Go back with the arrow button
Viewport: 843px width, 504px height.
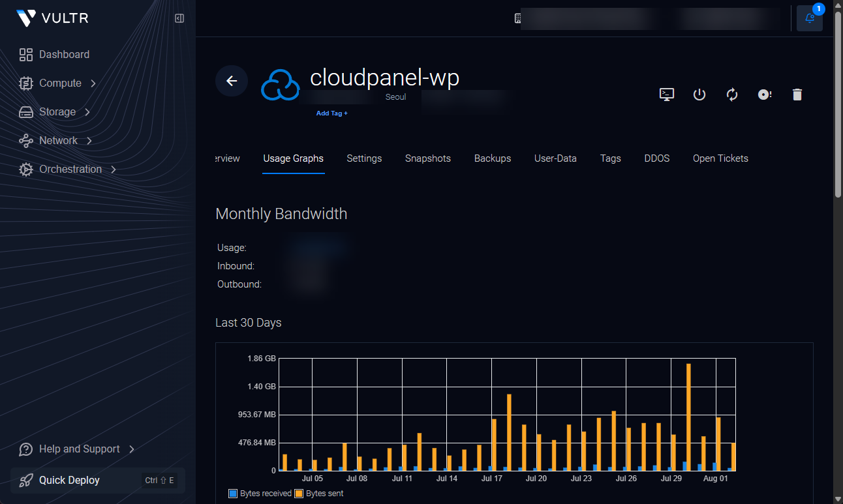click(232, 81)
